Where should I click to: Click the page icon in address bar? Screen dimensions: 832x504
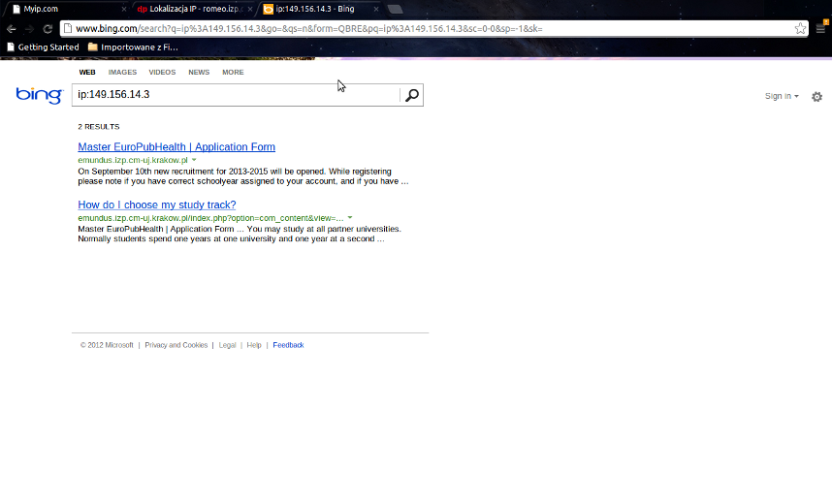tap(67, 29)
